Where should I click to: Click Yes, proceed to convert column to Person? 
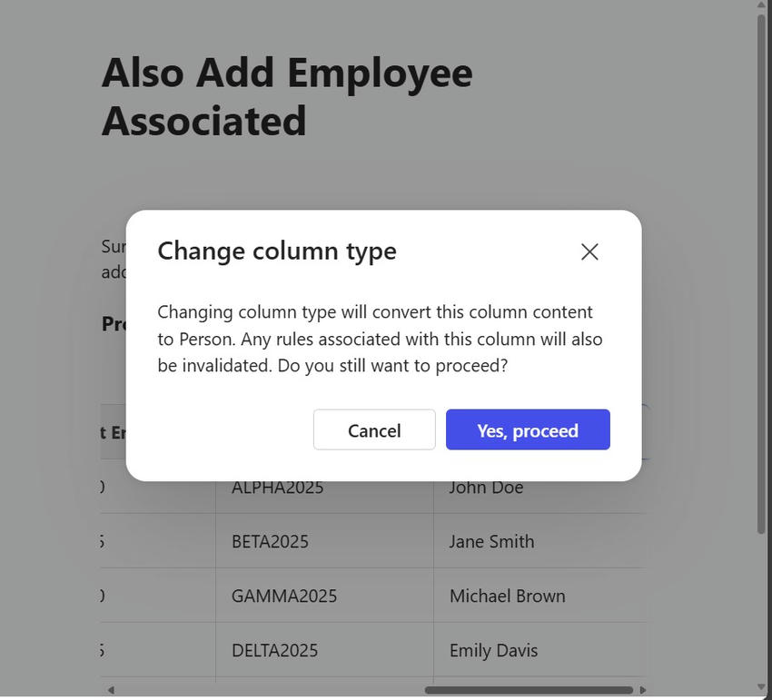coord(528,429)
